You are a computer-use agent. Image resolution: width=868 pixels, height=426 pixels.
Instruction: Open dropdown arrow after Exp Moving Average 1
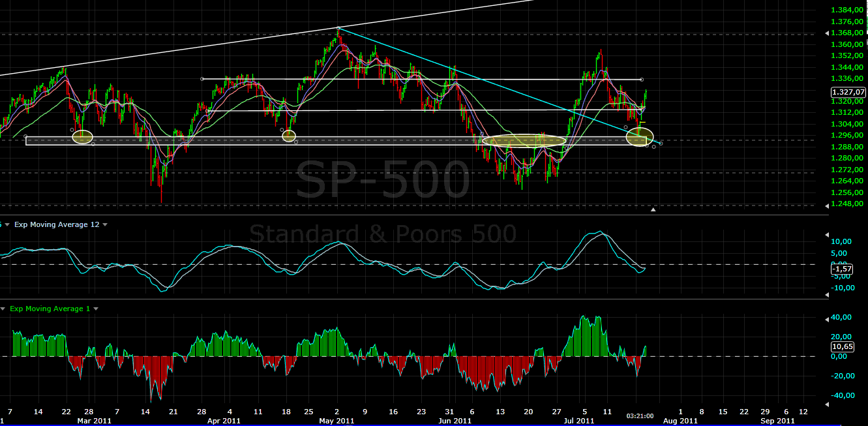pos(96,309)
